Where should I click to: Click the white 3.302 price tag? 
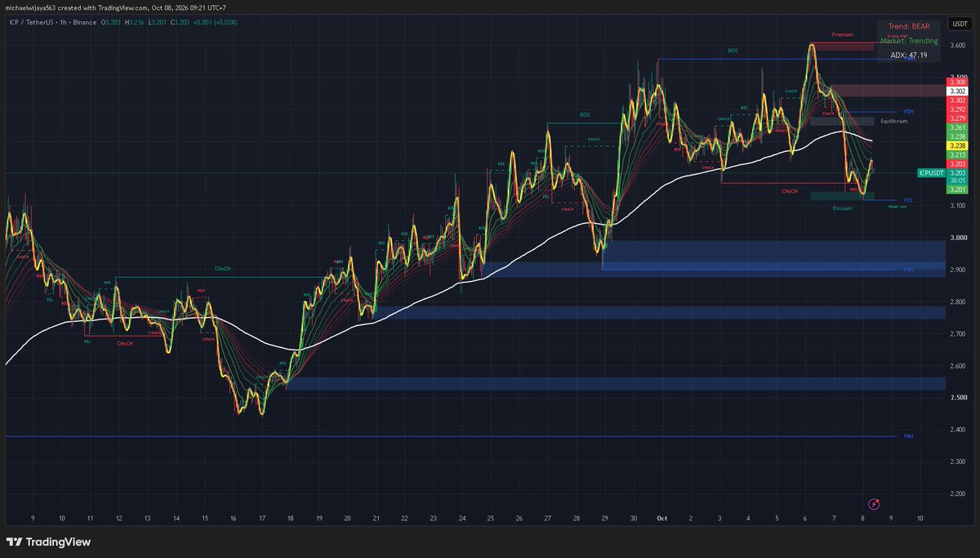click(x=957, y=92)
